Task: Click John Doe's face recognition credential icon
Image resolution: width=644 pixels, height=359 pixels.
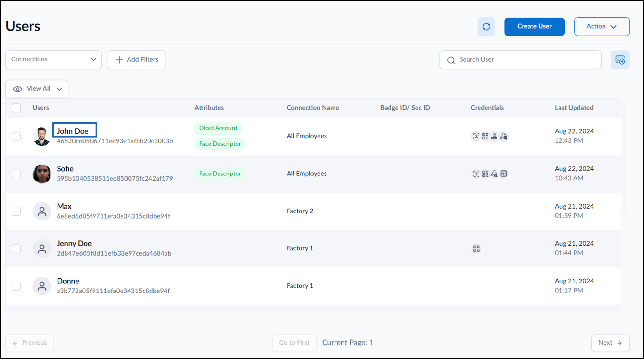Action: (476, 136)
